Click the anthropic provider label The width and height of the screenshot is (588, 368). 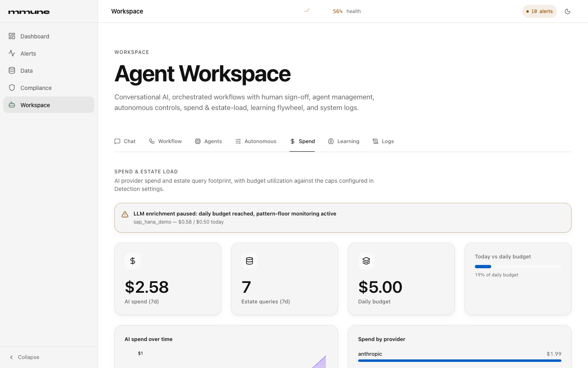[370, 354]
